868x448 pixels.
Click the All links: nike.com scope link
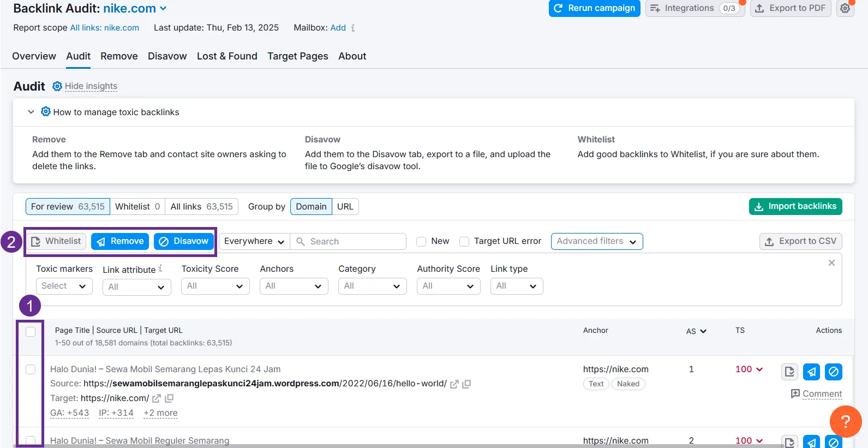click(x=105, y=28)
